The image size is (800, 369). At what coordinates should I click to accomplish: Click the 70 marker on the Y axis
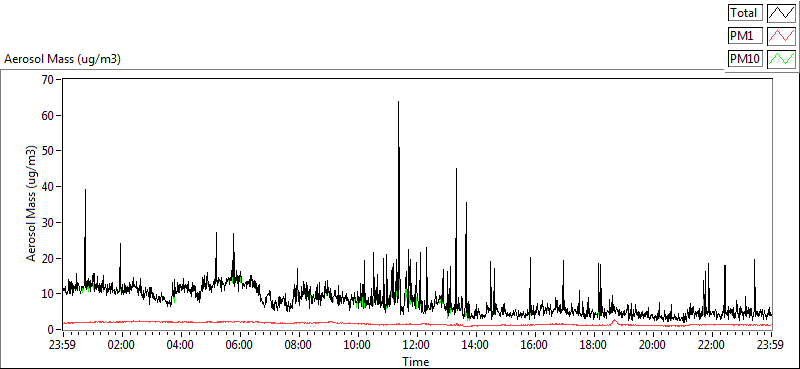[x=47, y=80]
